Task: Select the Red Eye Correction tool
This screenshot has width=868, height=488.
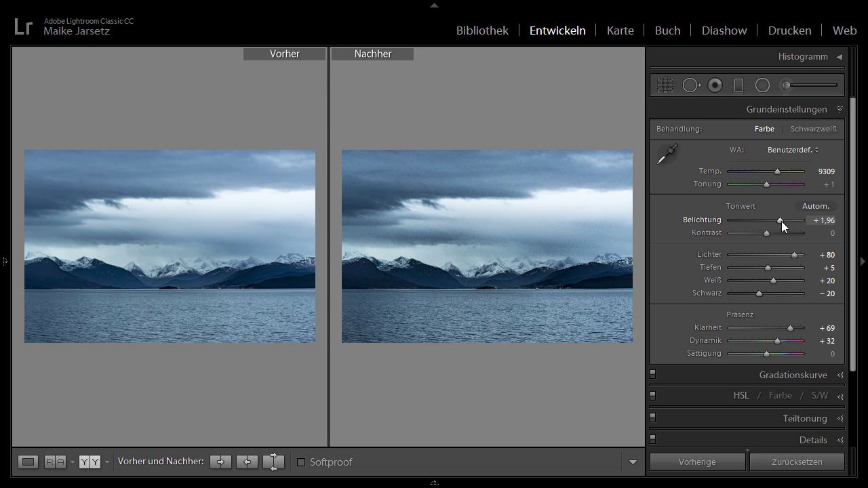Action: pos(715,85)
